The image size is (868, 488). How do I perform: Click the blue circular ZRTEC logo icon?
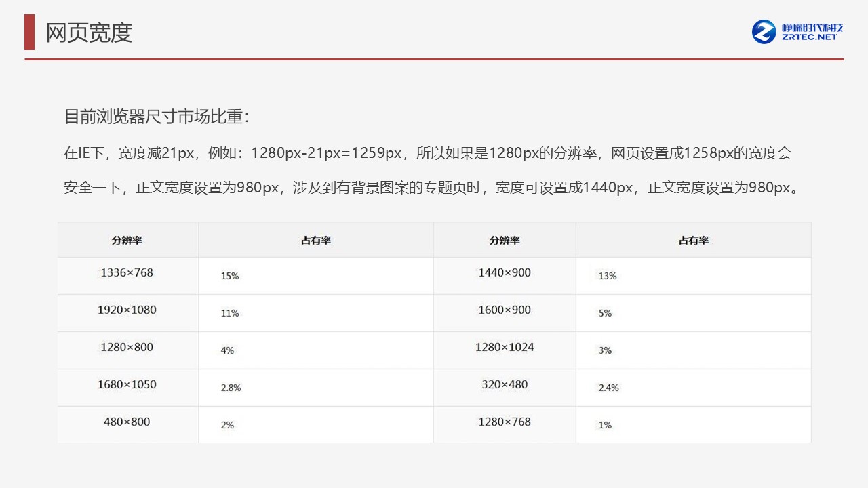(764, 32)
